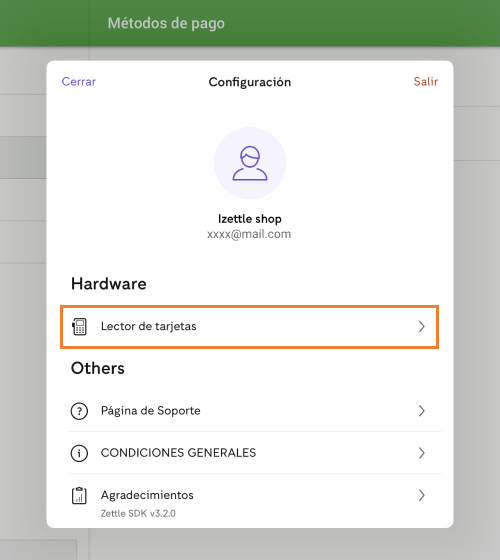500x560 pixels.
Task: Click the Zettle SDK v3.2.0 version text
Action: tap(138, 514)
